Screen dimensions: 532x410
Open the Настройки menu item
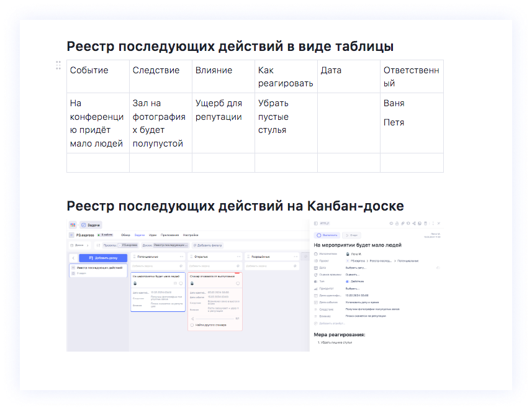pyautogui.click(x=191, y=235)
